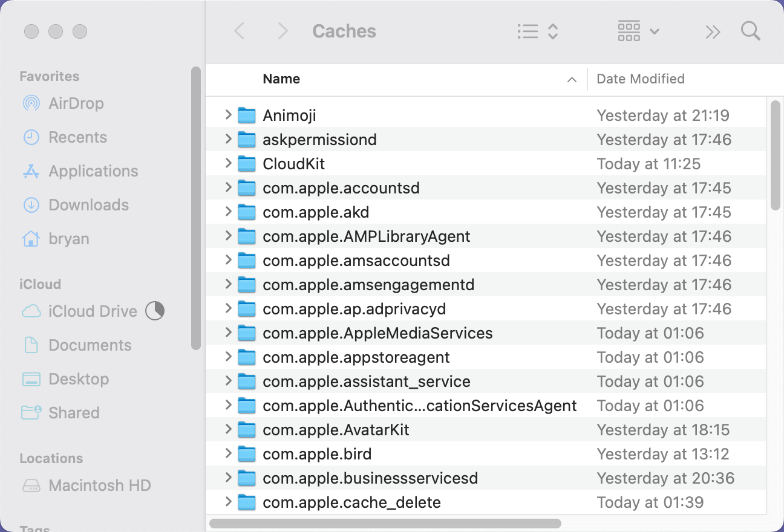The height and width of the screenshot is (532, 784).
Task: Start a search with the magnifying glass
Action: pos(750,31)
